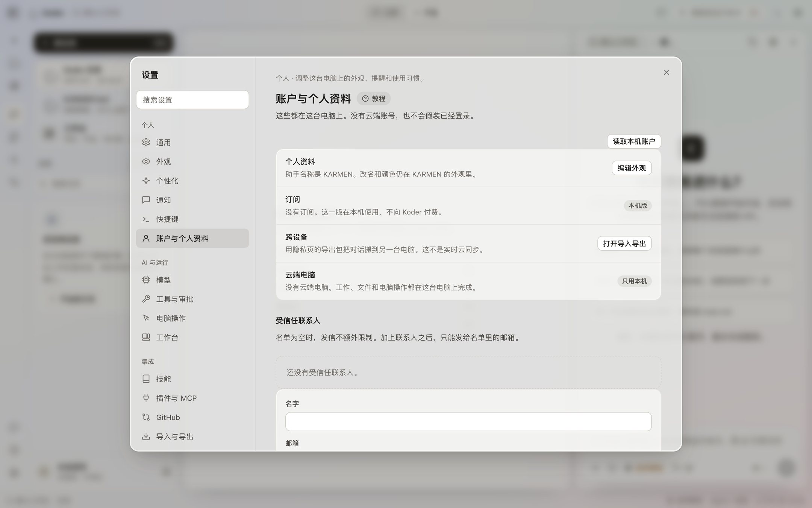Open 工作台 in the settings sidebar

point(192,337)
